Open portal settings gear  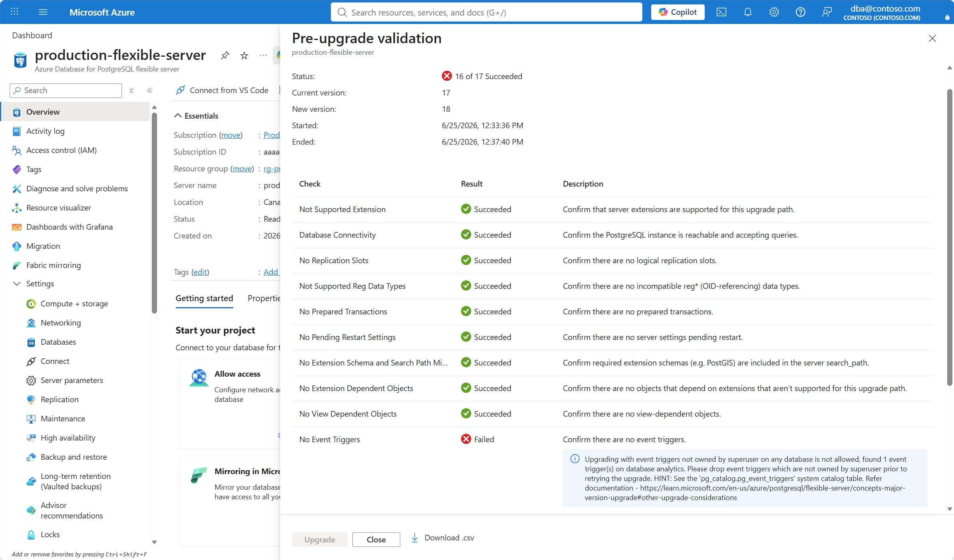click(x=774, y=12)
